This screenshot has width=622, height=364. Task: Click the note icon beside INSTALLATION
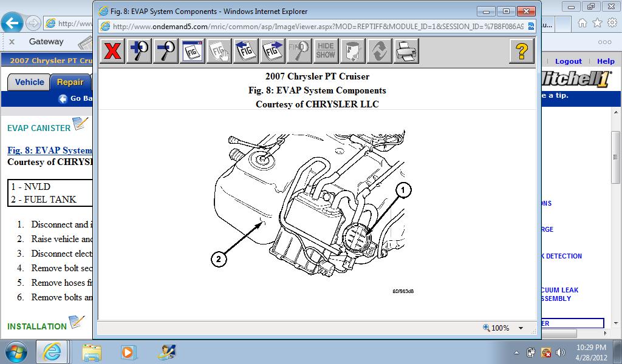coord(77,322)
